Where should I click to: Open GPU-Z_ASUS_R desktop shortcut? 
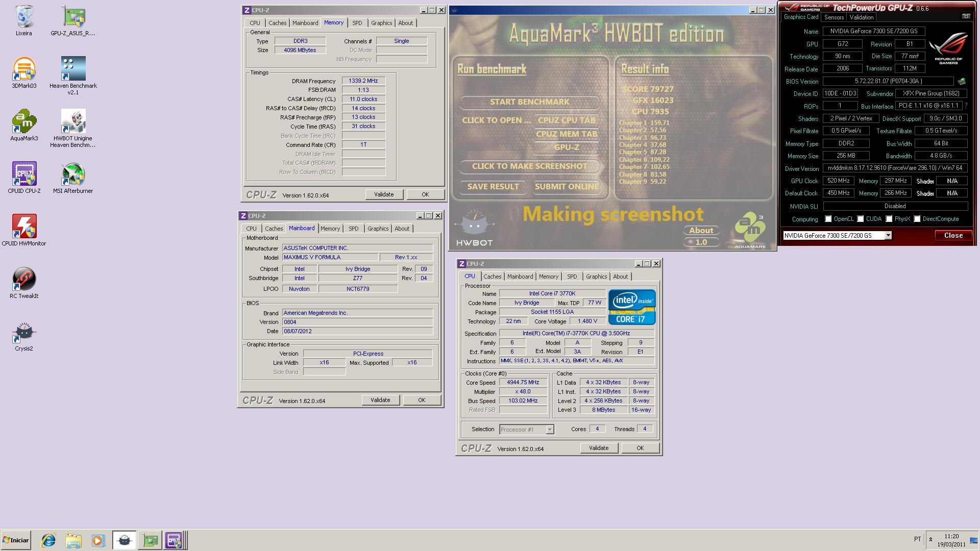click(73, 20)
